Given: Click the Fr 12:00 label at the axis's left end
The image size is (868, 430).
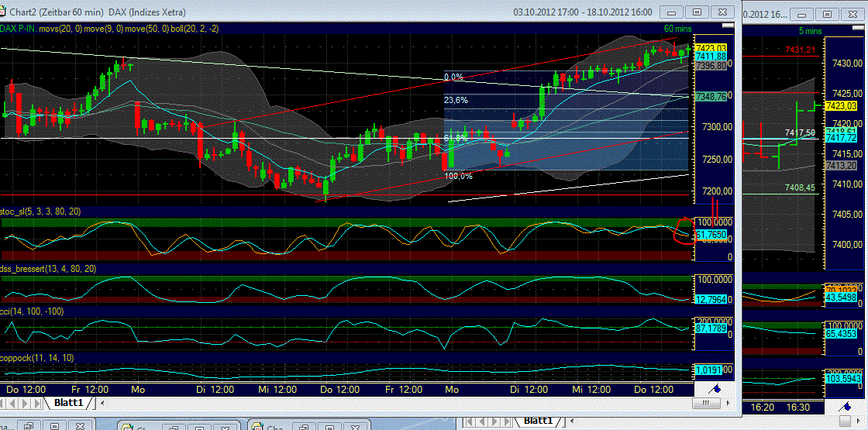Looking at the screenshot, I should [x=88, y=389].
